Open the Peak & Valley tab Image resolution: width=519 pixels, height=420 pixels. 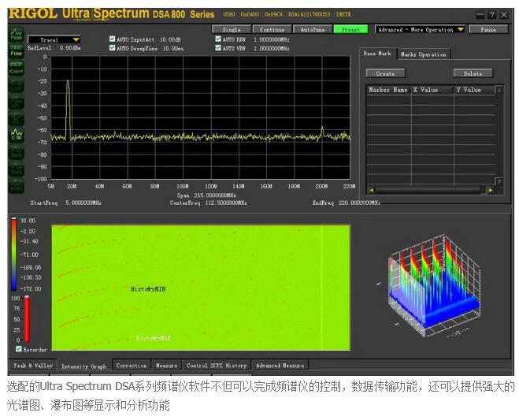[32, 366]
